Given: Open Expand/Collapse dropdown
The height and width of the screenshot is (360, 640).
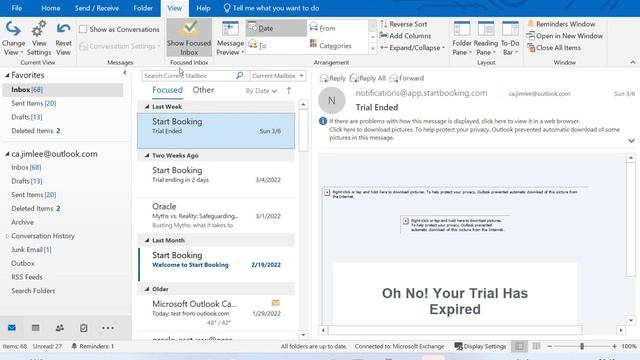Looking at the screenshot, I should point(412,48).
